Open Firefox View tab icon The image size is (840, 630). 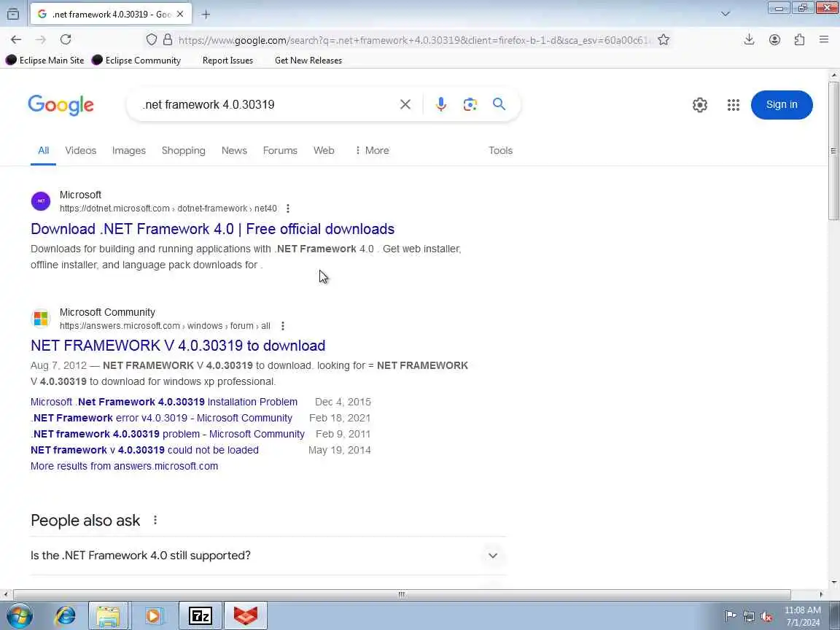[x=13, y=15]
